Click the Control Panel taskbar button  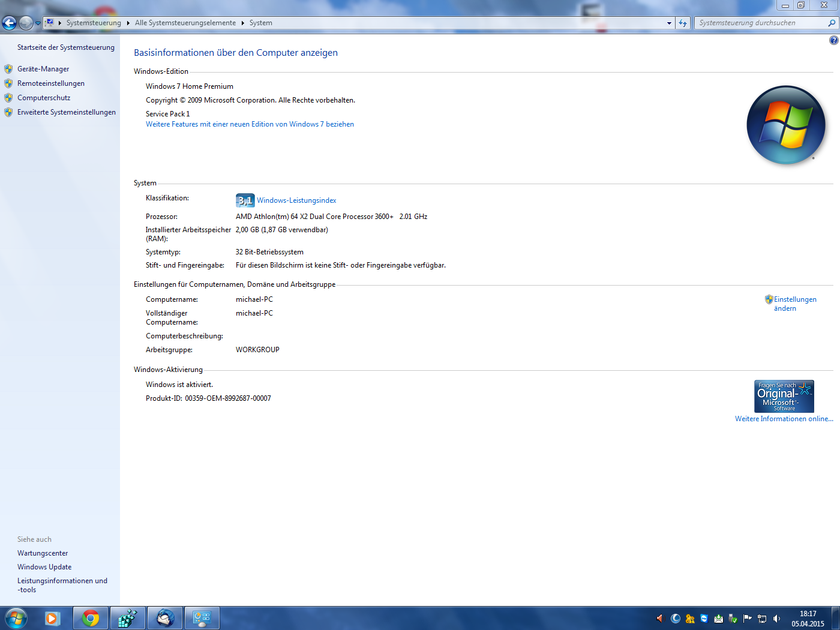pyautogui.click(x=202, y=618)
